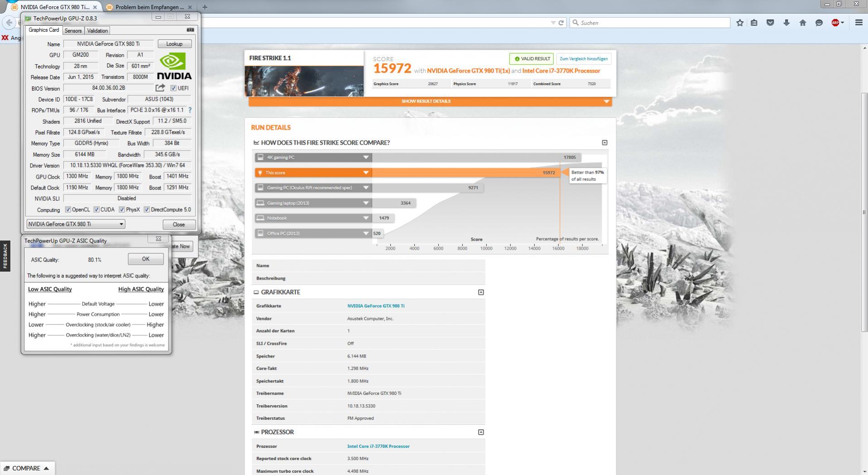Expand the Notebook row arrow
The width and height of the screenshot is (868, 475).
(366, 218)
